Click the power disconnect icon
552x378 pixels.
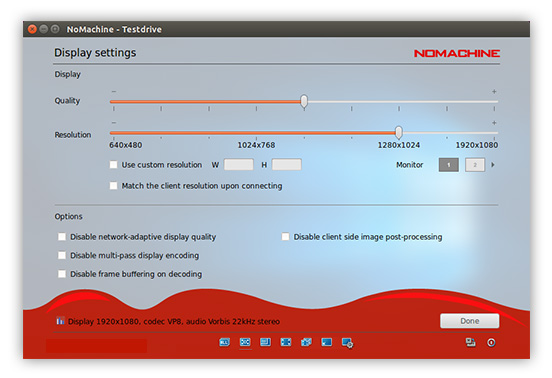(x=491, y=342)
